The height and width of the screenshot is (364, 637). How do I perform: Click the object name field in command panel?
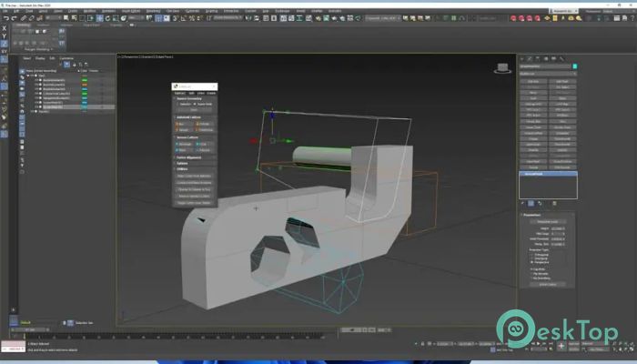click(x=545, y=66)
